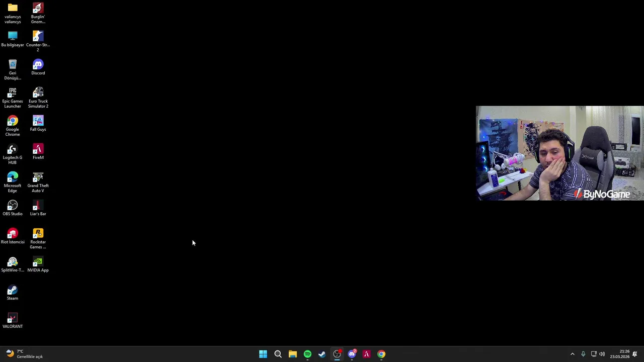Open network status tray icon

pyautogui.click(x=594, y=354)
